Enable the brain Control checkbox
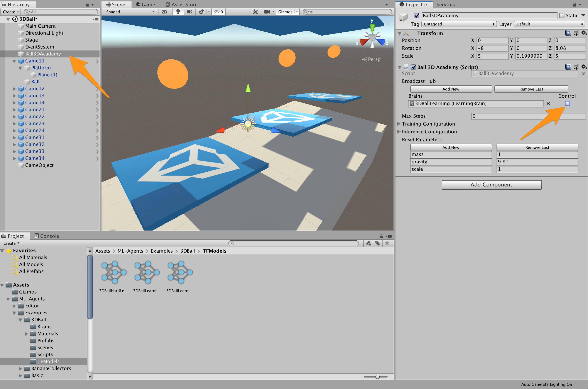Viewport: 588px width, 389px height. pos(567,104)
